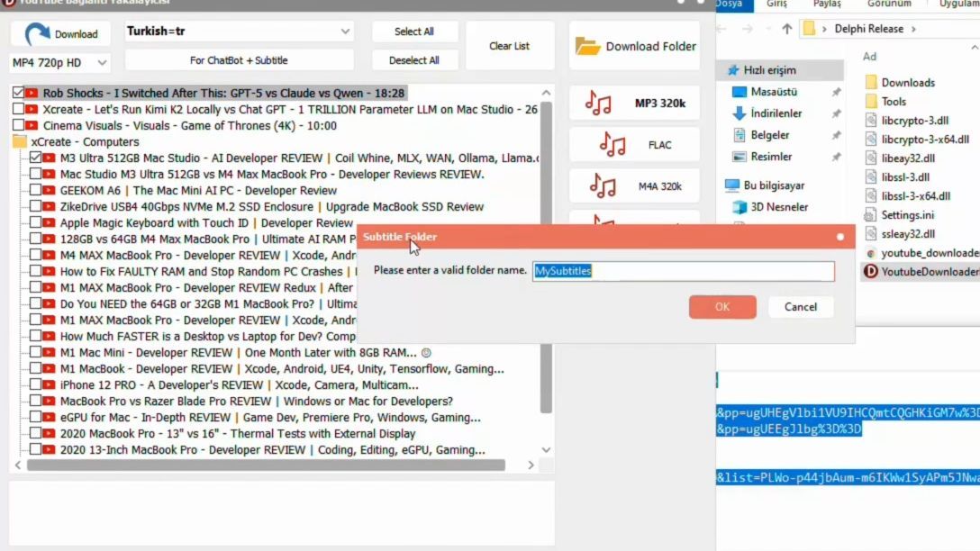Click YouTube icon beside Rob Shocks video

tap(32, 93)
